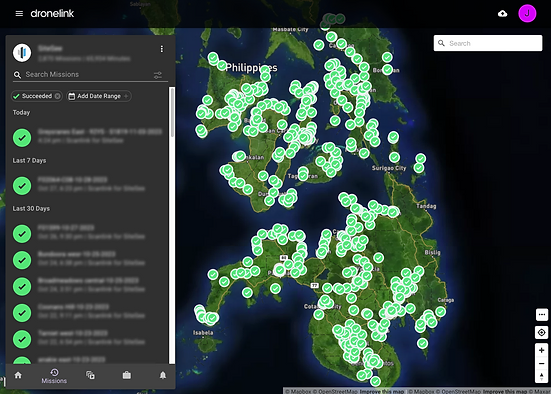This screenshot has width=551, height=394.
Task: Click the magnifier in map search box
Action: [441, 43]
